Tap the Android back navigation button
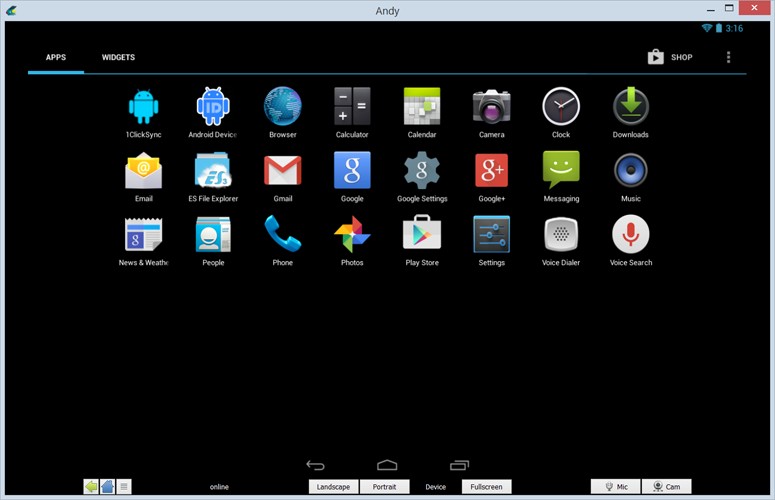The width and height of the screenshot is (775, 500). tap(315, 465)
